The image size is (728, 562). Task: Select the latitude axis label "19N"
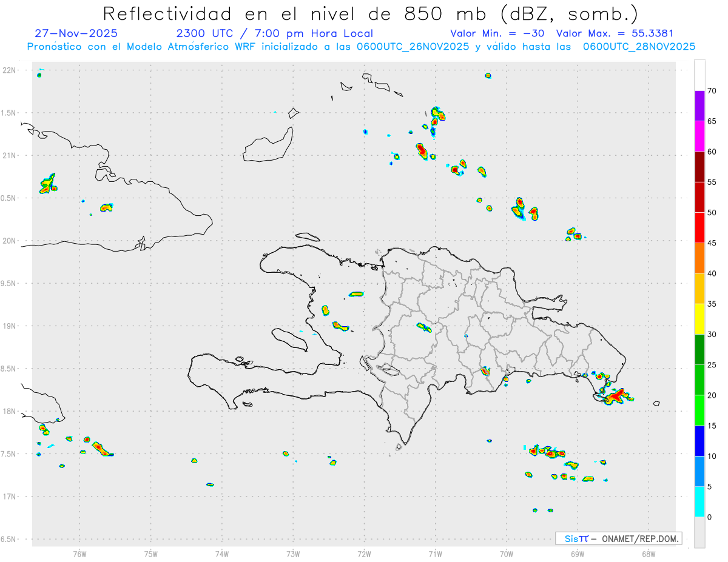click(10, 326)
